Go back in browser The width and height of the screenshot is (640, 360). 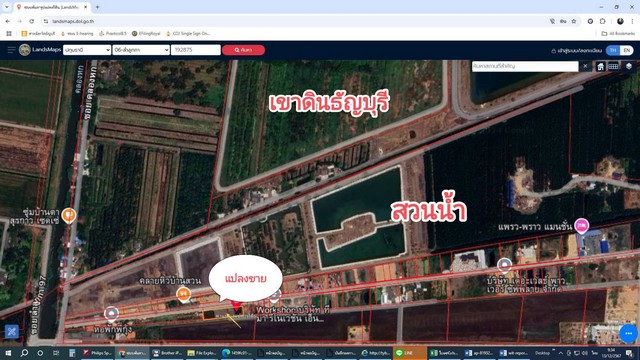tap(8, 21)
